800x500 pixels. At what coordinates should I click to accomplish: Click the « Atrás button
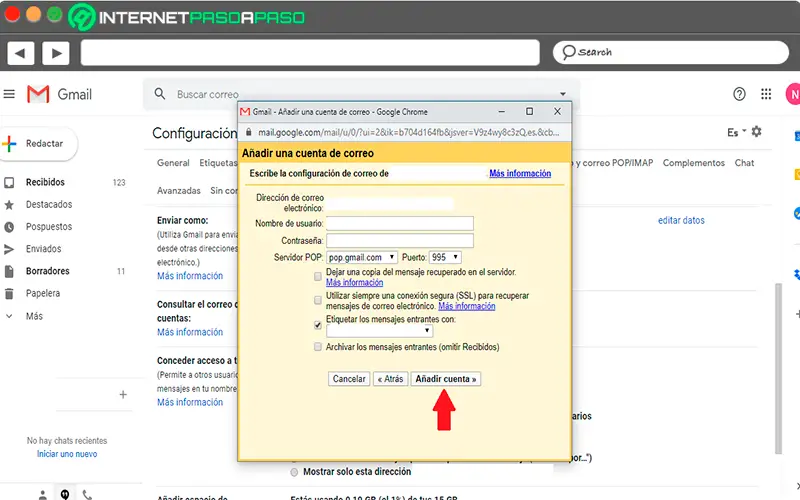(x=390, y=379)
